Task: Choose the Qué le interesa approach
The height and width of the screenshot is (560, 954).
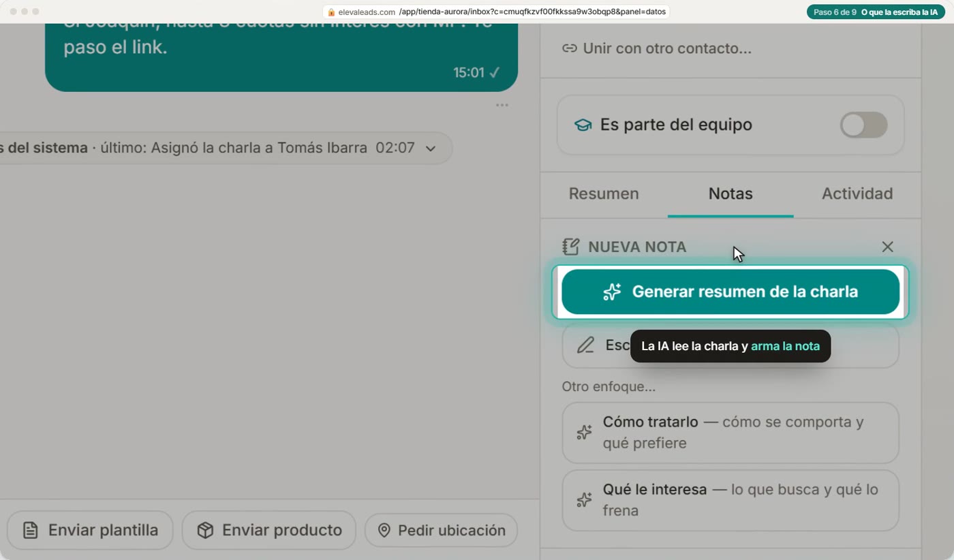Action: 730,500
